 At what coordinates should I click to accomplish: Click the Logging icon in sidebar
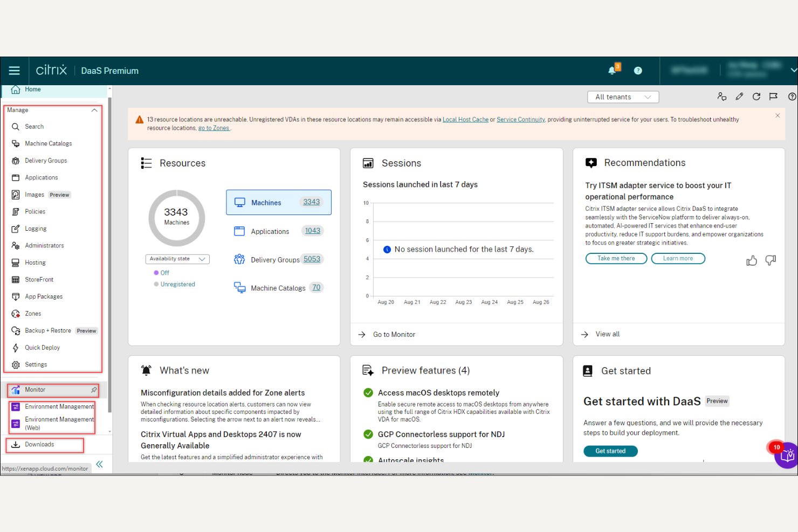click(16, 229)
